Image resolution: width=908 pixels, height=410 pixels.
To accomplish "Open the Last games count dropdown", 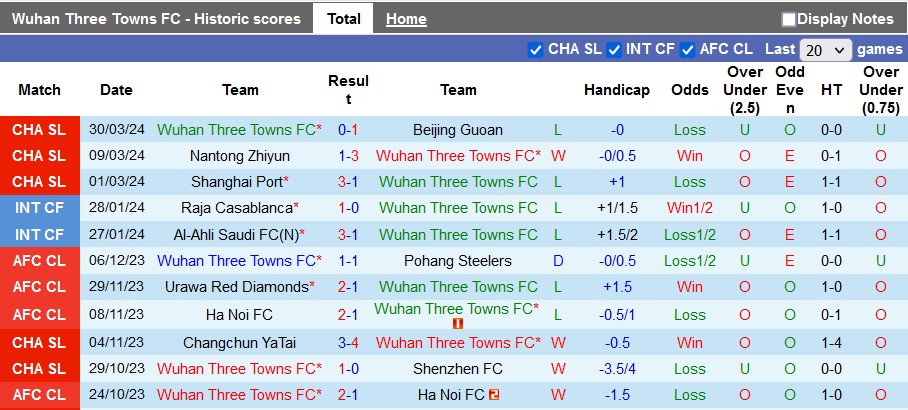I will point(826,49).
